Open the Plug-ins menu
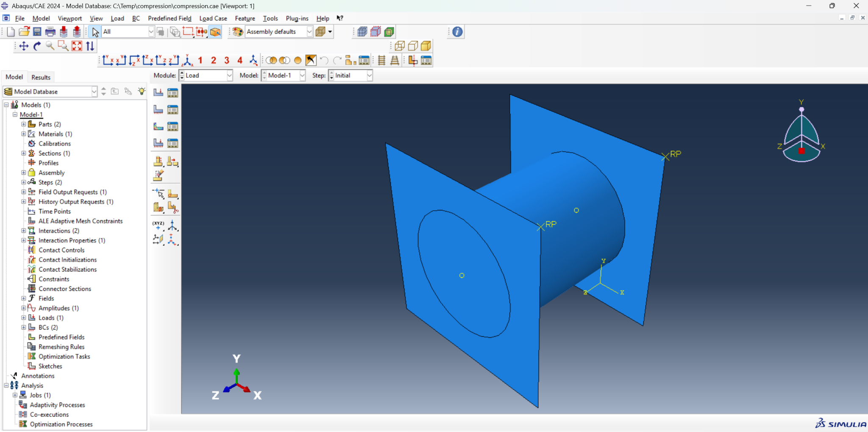Viewport: 868px width, 432px height. coord(297,18)
